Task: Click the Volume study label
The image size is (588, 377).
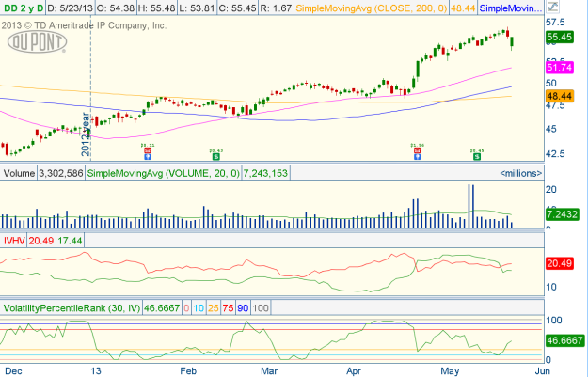Action: coord(18,173)
